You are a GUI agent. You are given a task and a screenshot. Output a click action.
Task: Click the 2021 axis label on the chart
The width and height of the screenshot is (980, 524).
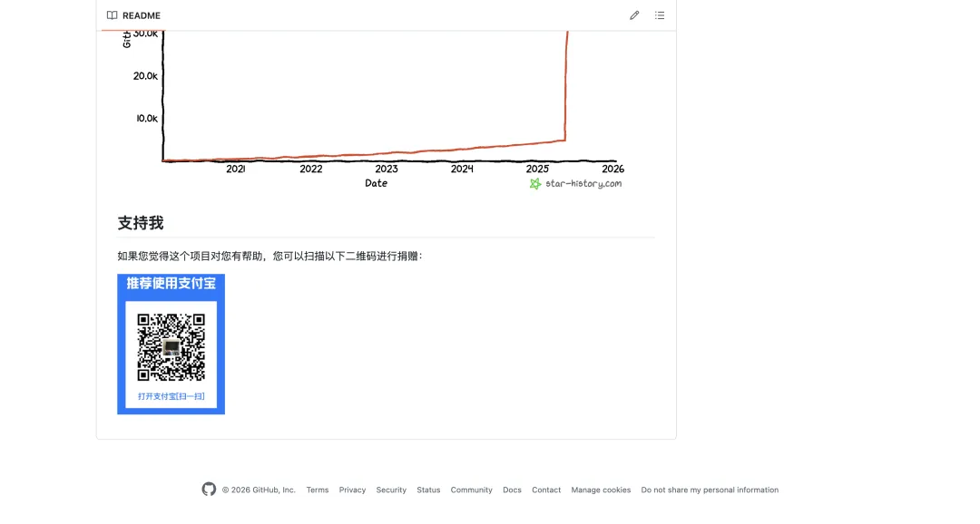coord(236,169)
